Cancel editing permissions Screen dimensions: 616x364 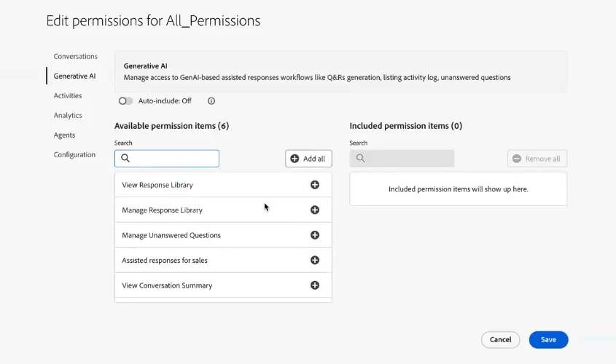(501, 340)
